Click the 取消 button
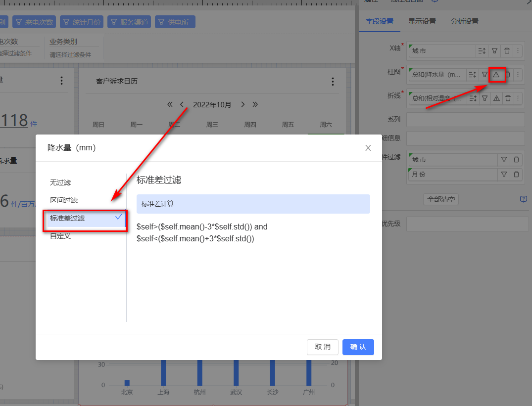The width and height of the screenshot is (532, 406). 323,347
